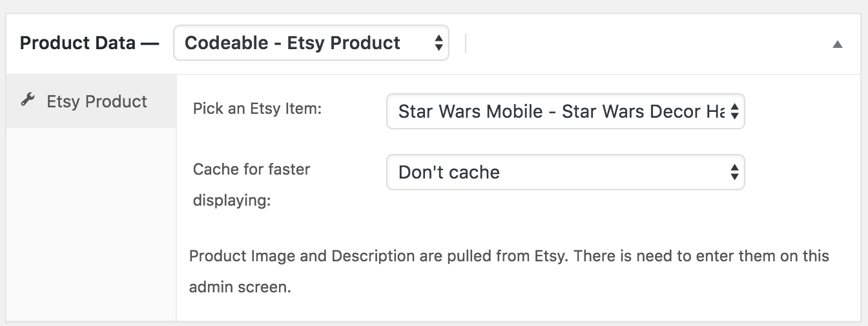Click the vertical divider after the product type selector
The width and height of the screenshot is (868, 326).
click(x=466, y=43)
